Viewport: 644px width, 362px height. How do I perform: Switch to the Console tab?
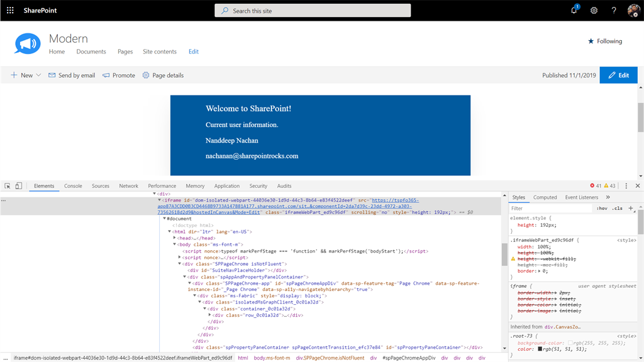click(x=73, y=186)
